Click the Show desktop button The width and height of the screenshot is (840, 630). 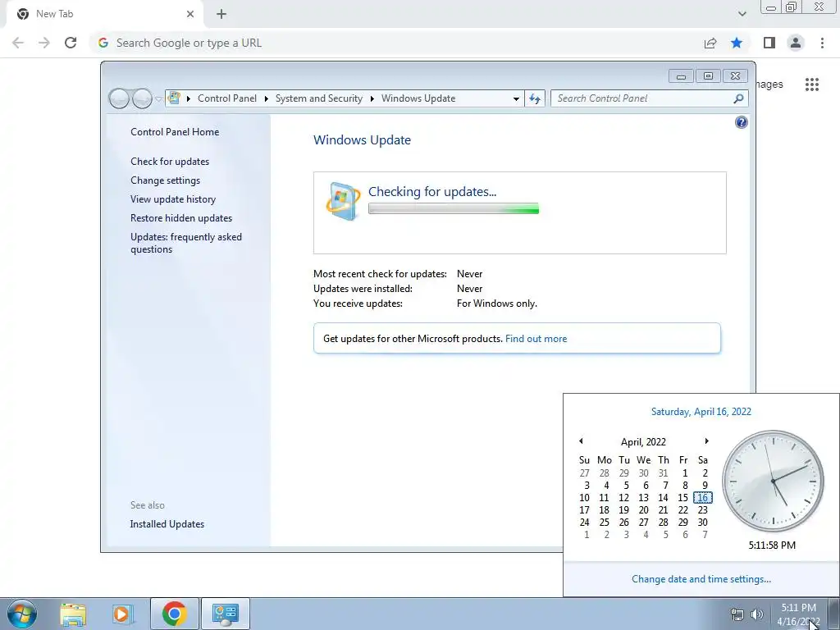coord(834,614)
